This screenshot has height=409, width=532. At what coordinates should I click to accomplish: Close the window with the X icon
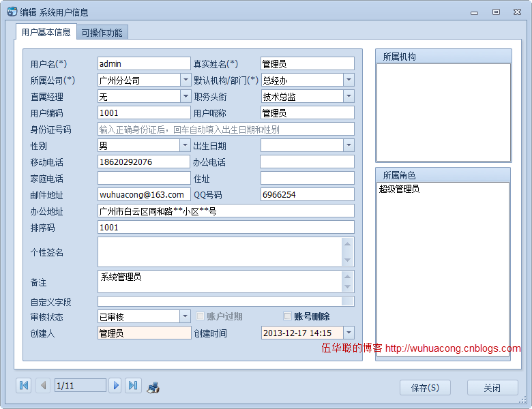tap(517, 12)
